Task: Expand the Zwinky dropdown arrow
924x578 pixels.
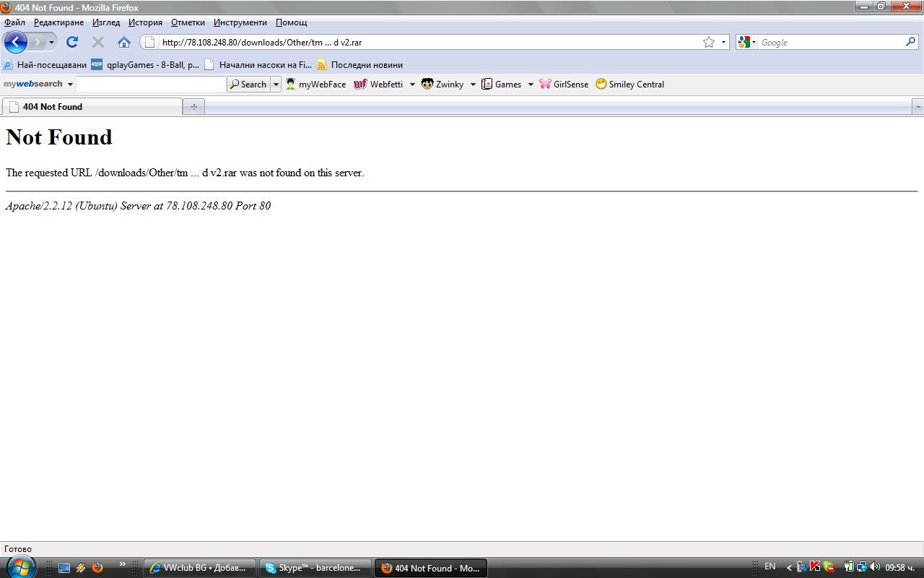Action: 473,85
